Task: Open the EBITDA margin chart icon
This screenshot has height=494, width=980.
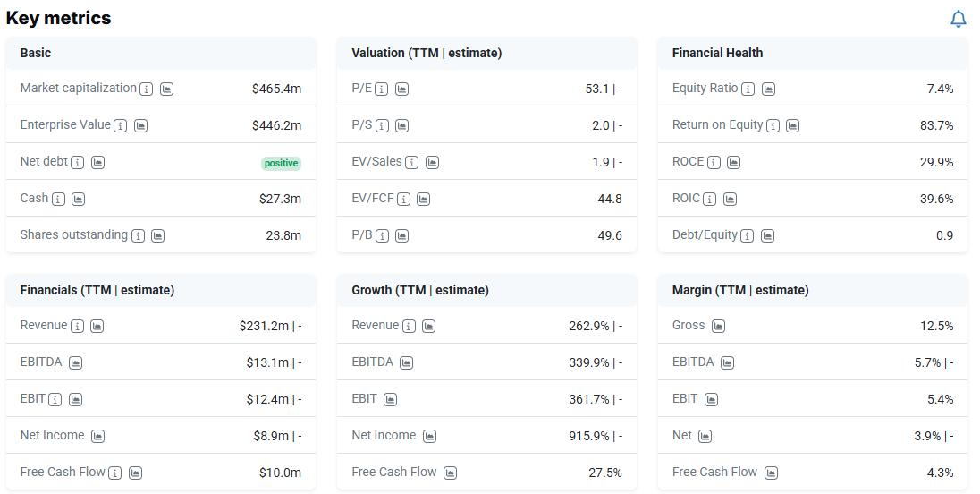Action: [728, 362]
